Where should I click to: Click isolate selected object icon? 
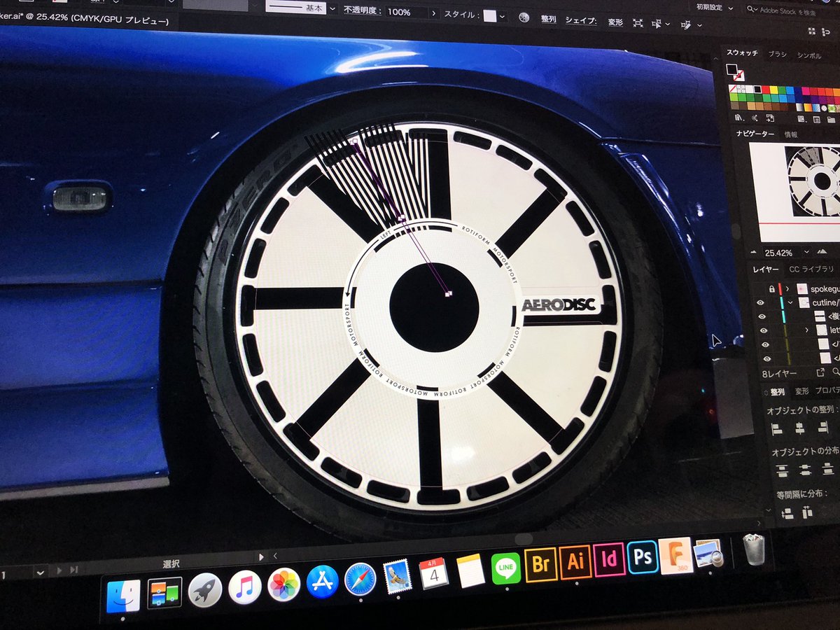tap(638, 22)
